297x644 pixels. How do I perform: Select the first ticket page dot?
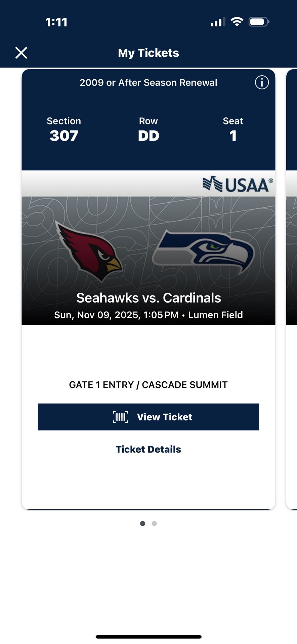143,523
